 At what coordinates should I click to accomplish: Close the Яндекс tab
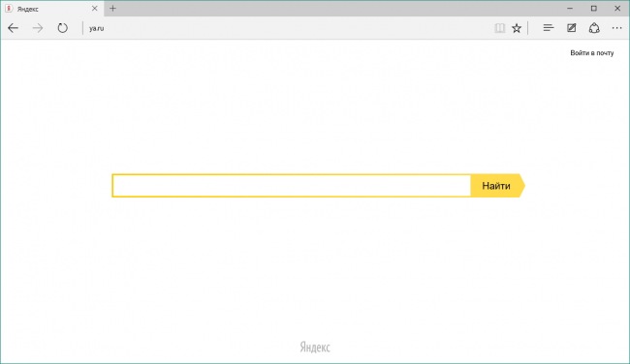click(94, 9)
